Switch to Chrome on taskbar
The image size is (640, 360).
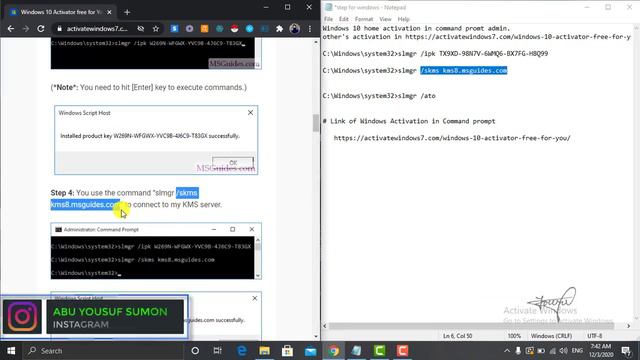[x=334, y=351]
